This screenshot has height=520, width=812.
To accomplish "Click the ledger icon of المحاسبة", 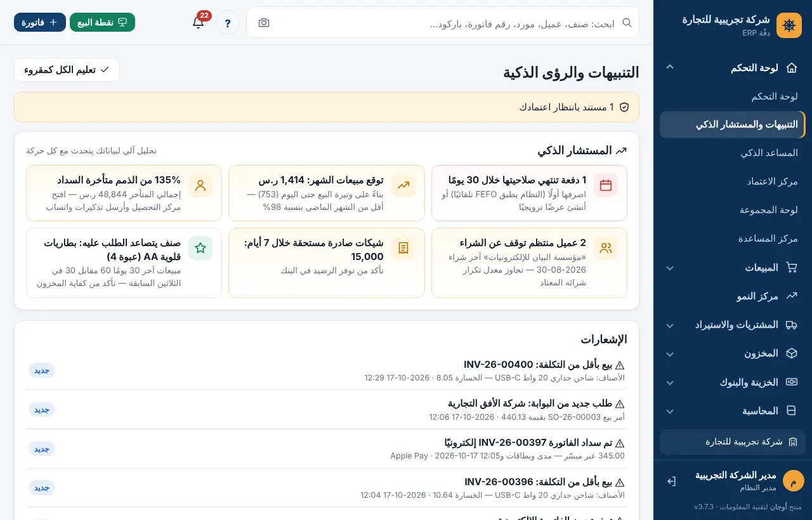I will click(x=791, y=411).
